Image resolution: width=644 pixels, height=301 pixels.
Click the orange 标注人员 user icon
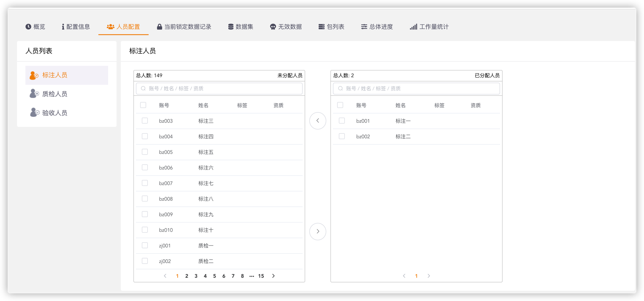pos(34,75)
